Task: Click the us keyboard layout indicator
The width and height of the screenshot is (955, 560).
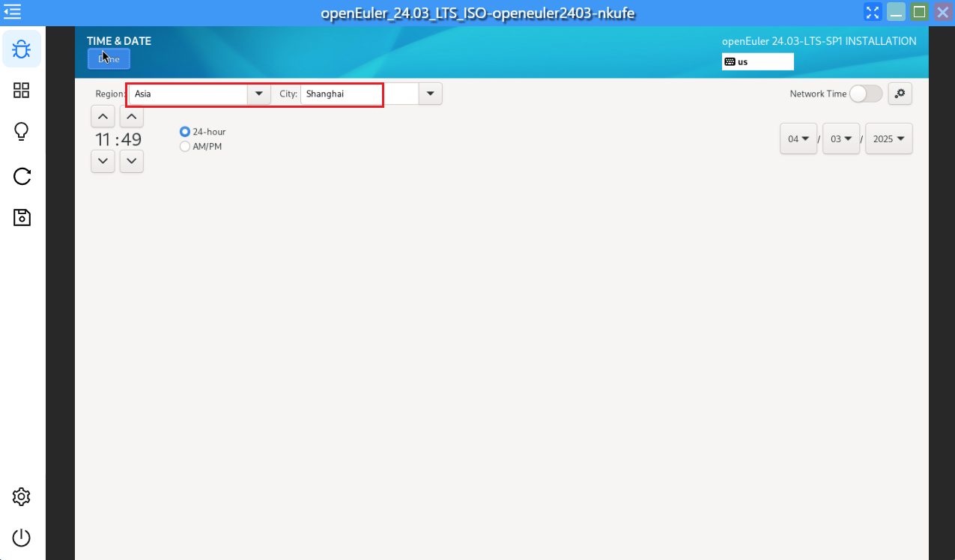Action: pos(757,61)
